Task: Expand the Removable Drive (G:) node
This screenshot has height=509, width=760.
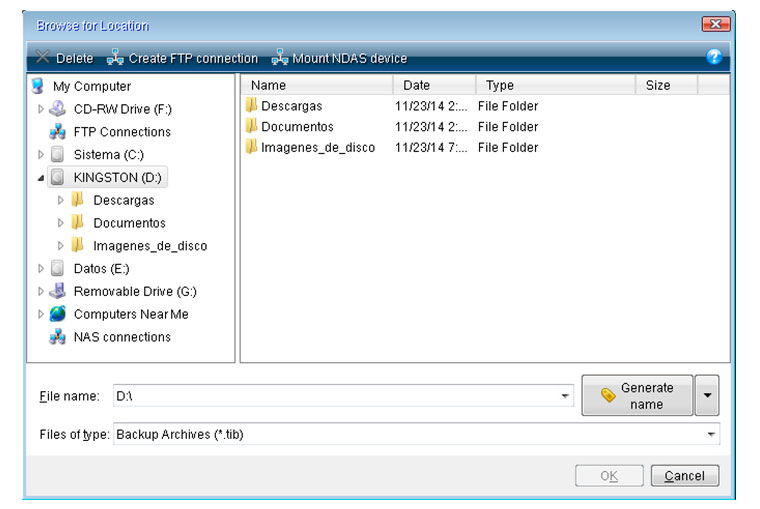Action: (41, 291)
